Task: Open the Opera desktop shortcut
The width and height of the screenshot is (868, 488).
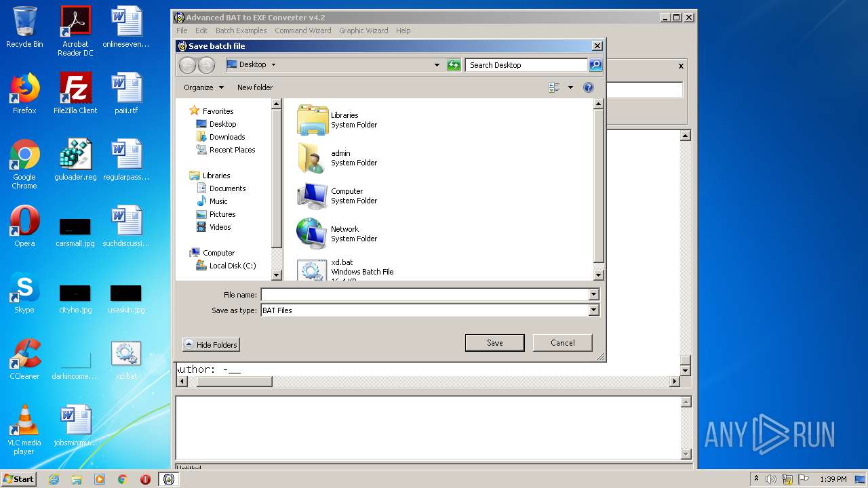Action: (x=24, y=226)
